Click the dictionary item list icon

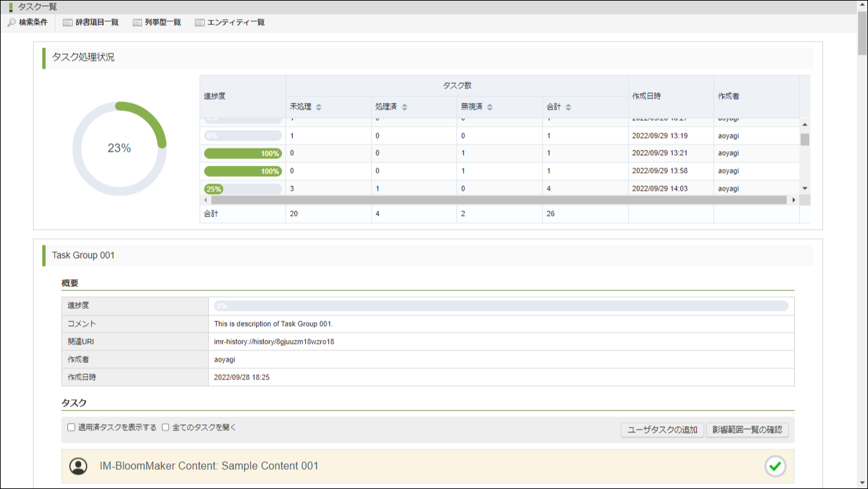[67, 22]
